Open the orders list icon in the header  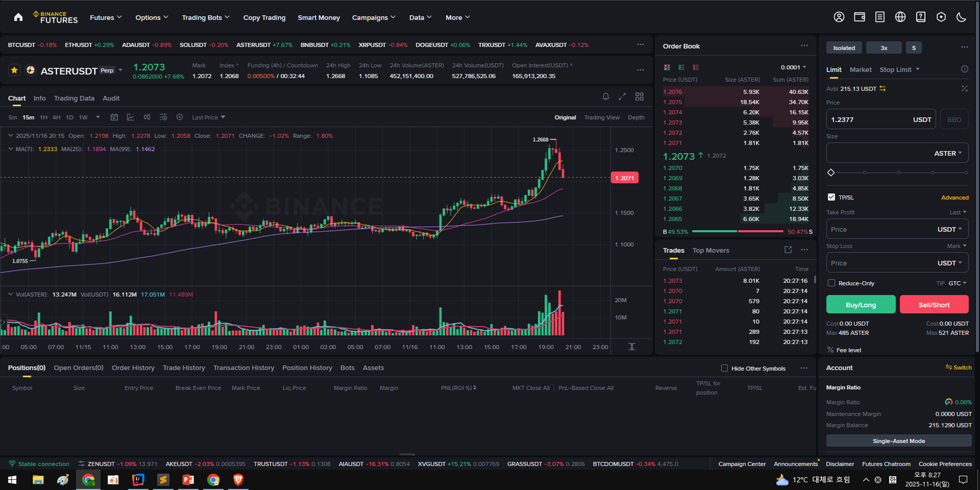(x=880, y=17)
